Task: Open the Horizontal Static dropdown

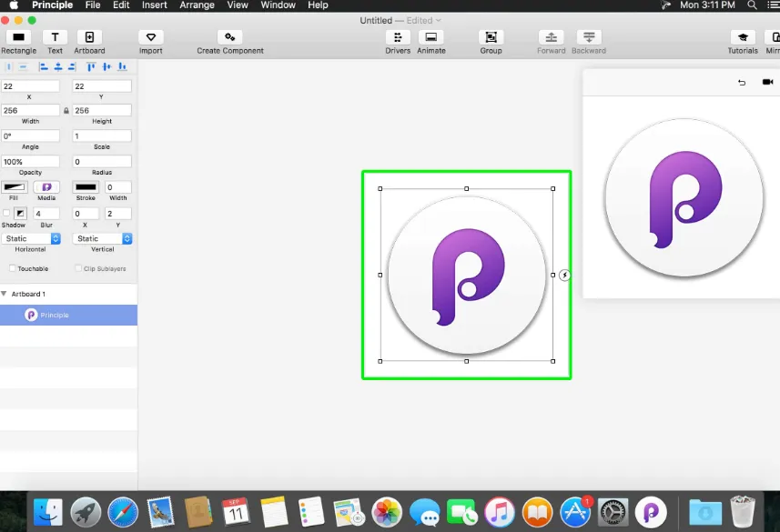Action: (x=31, y=238)
